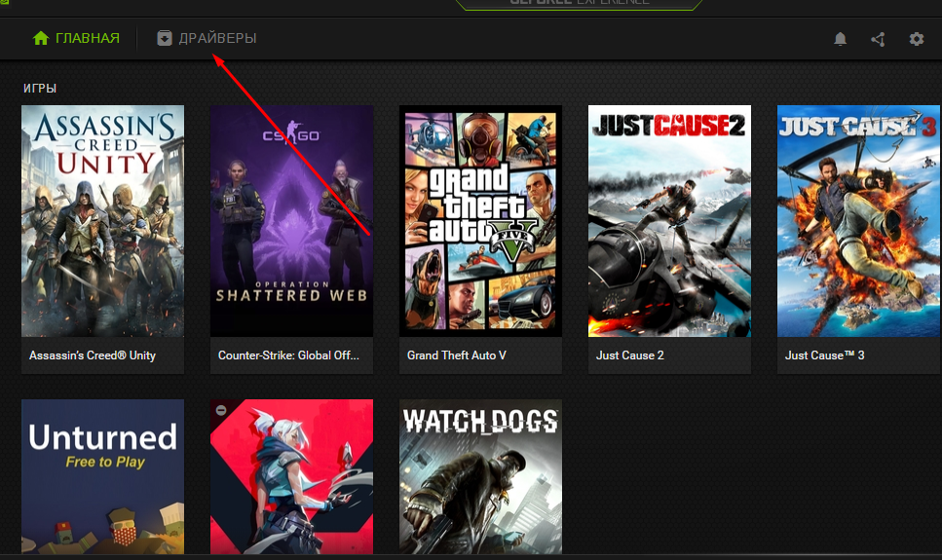This screenshot has height=560, width=942.
Task: Click the 'Just Cause™ 3' title label
Action: [824, 355]
